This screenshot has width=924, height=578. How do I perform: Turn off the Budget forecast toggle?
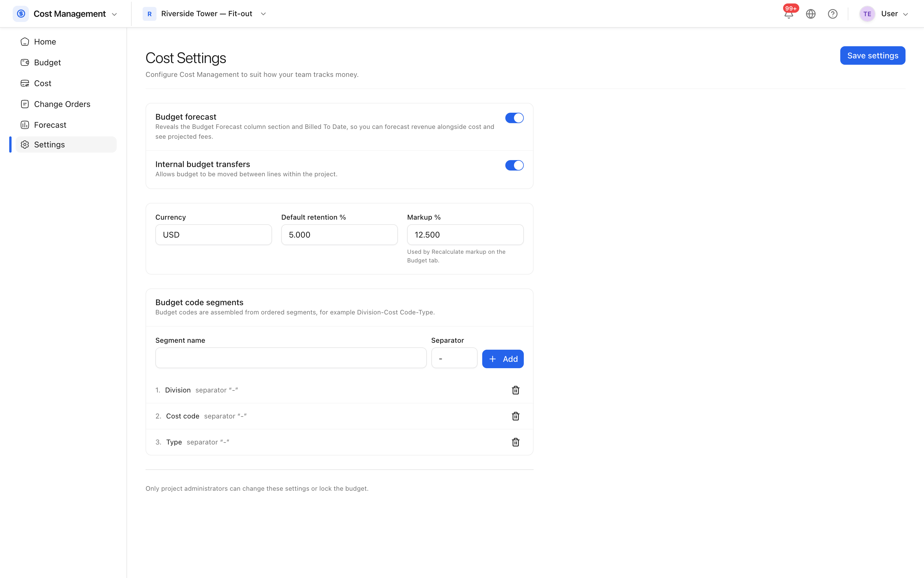coord(514,118)
